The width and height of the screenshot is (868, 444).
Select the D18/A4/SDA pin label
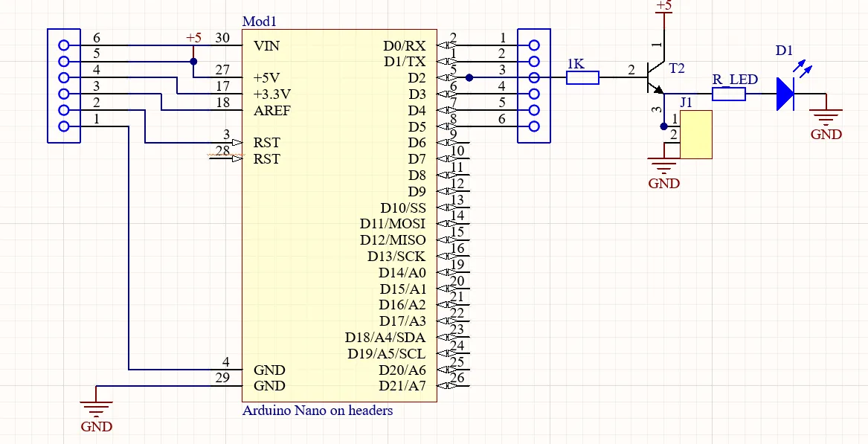pos(385,338)
